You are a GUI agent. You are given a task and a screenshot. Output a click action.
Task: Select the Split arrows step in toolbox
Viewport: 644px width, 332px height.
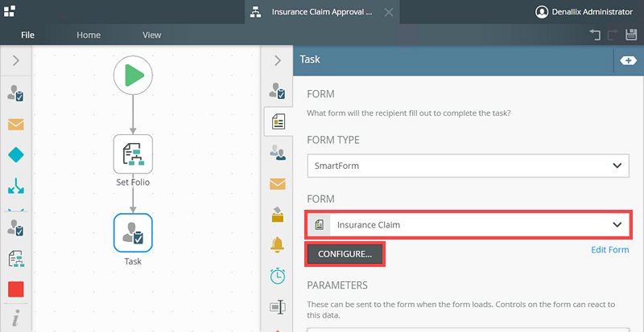[x=15, y=186]
